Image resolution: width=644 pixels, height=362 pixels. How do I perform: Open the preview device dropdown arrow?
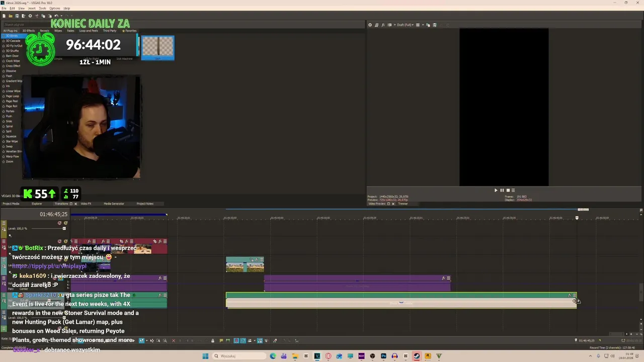pyautogui.click(x=395, y=25)
